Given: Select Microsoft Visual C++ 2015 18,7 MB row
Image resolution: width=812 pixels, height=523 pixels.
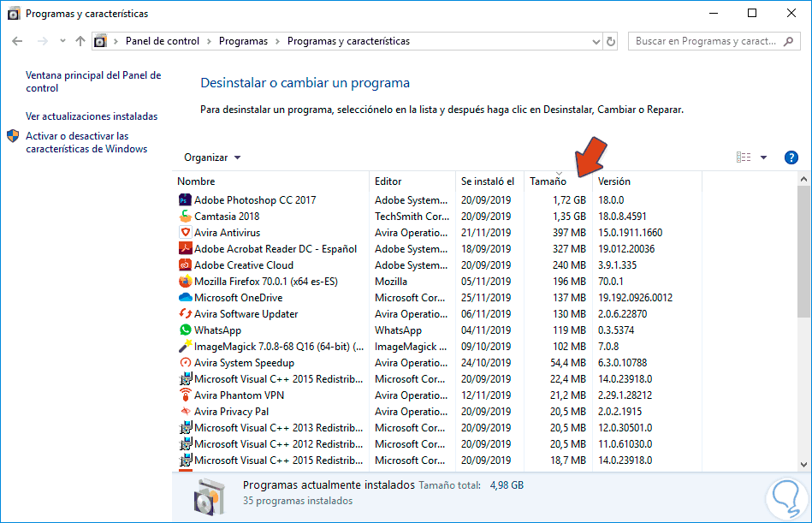Looking at the screenshot, I should 439,461.
